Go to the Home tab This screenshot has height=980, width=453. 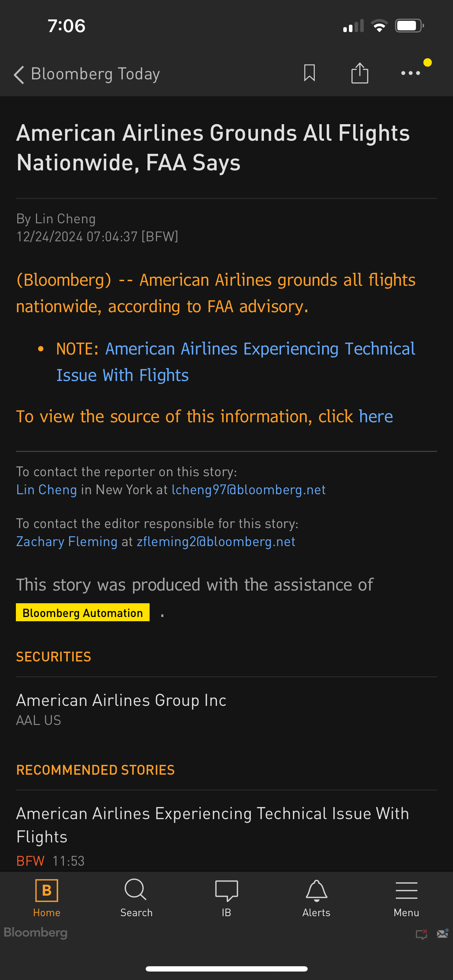pos(47,897)
